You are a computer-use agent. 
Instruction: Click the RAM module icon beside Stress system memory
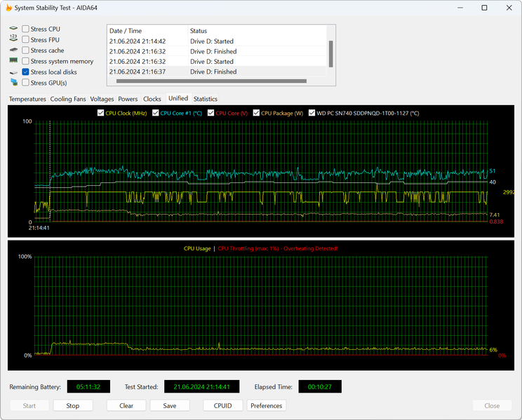pyautogui.click(x=13, y=61)
